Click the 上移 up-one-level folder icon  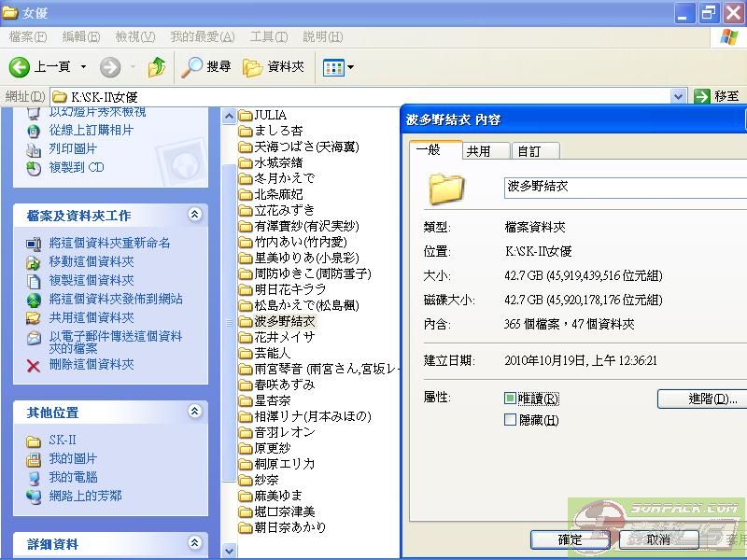(x=156, y=66)
